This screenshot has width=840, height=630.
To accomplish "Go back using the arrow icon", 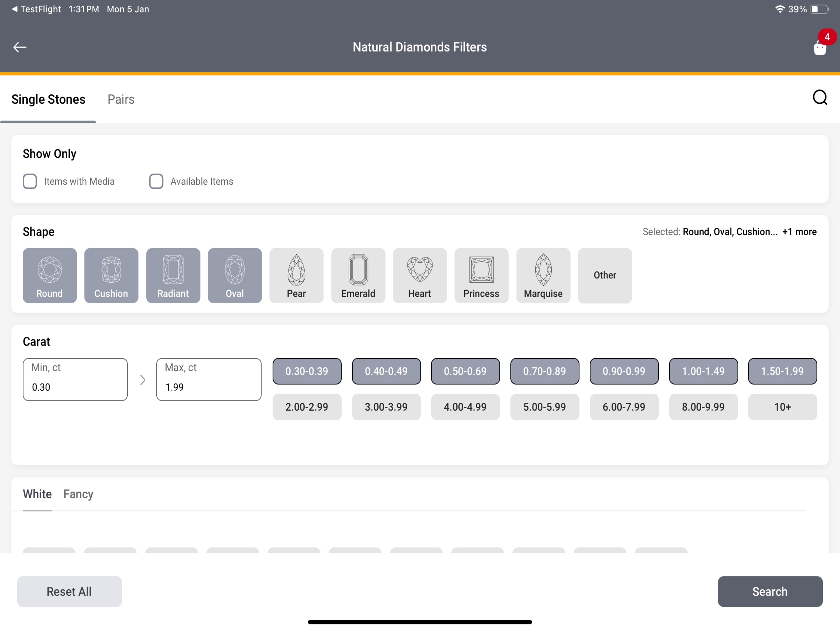I will point(20,47).
